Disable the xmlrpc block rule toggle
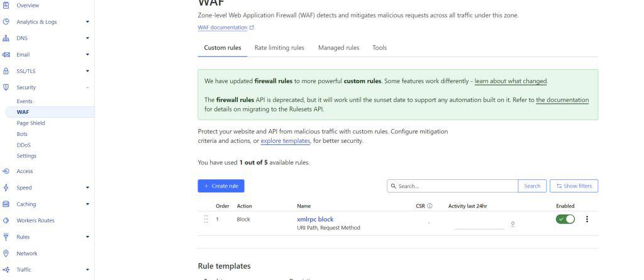 click(565, 220)
